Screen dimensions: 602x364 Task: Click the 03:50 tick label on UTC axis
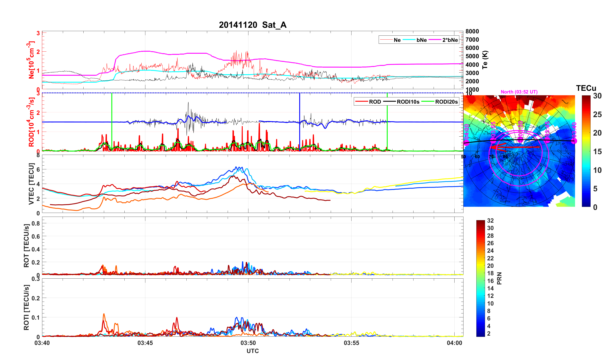click(248, 343)
